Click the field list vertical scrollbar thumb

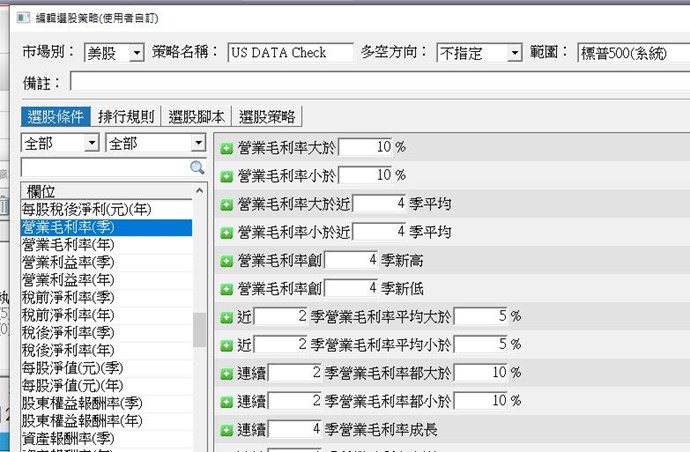point(200,328)
